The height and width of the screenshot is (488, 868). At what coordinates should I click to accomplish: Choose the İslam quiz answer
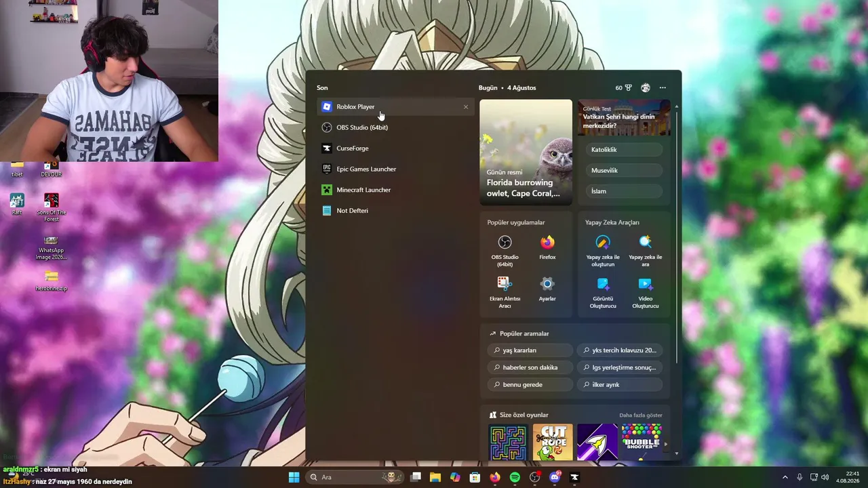624,191
